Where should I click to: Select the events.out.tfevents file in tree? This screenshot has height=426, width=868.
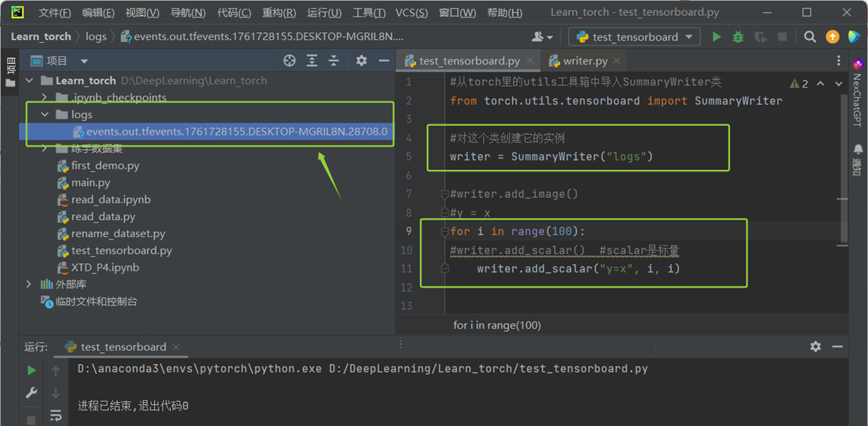tap(229, 132)
